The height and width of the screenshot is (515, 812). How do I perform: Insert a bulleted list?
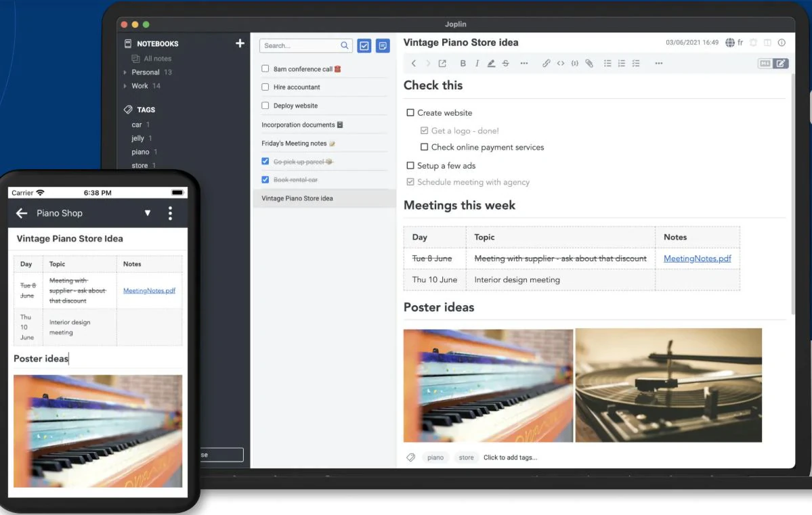click(x=607, y=63)
